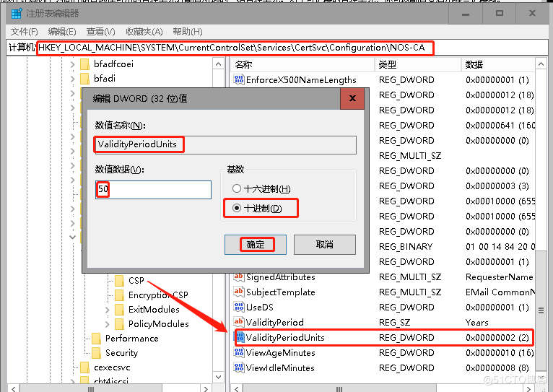Click the 取消 button in dialog
Screen dimensions: 553x392
[324, 244]
